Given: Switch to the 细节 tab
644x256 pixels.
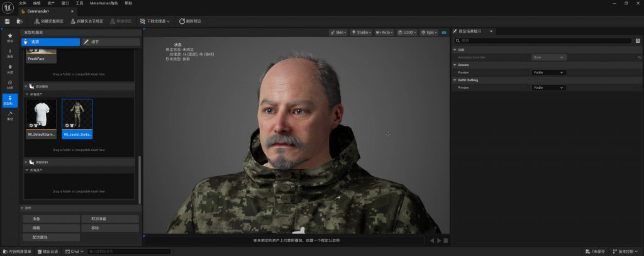Looking at the screenshot, I should pyautogui.click(x=110, y=42).
